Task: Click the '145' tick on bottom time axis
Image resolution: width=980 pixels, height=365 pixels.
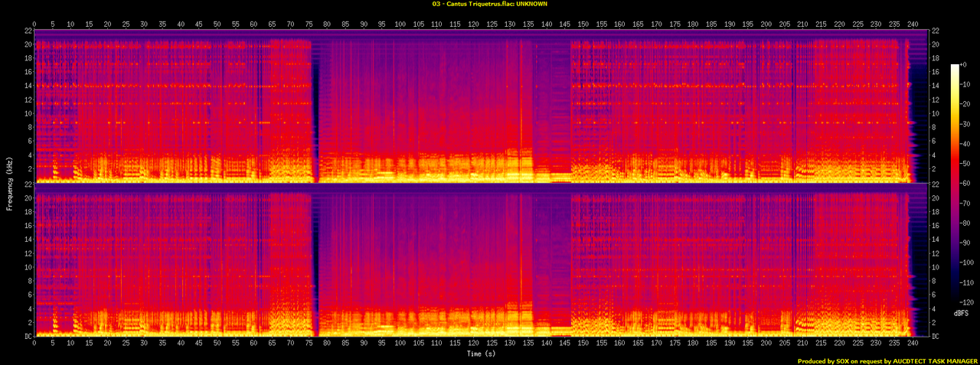Action: pyautogui.click(x=565, y=344)
